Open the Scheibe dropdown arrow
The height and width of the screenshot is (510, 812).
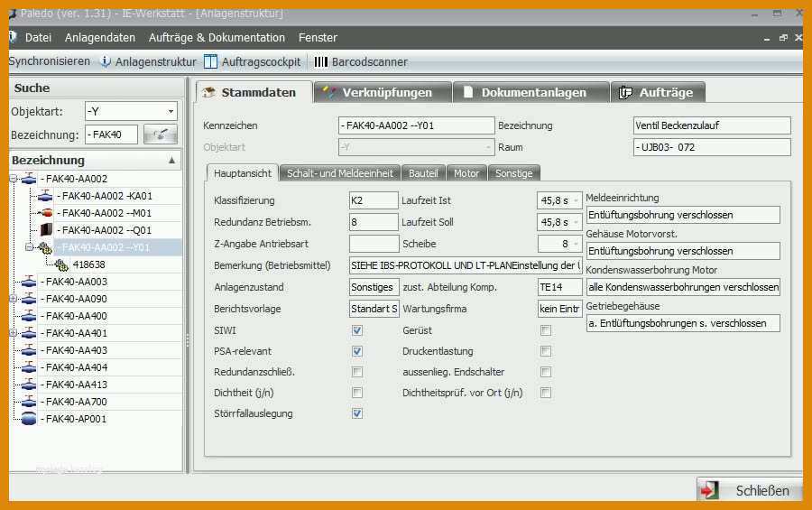coord(576,244)
